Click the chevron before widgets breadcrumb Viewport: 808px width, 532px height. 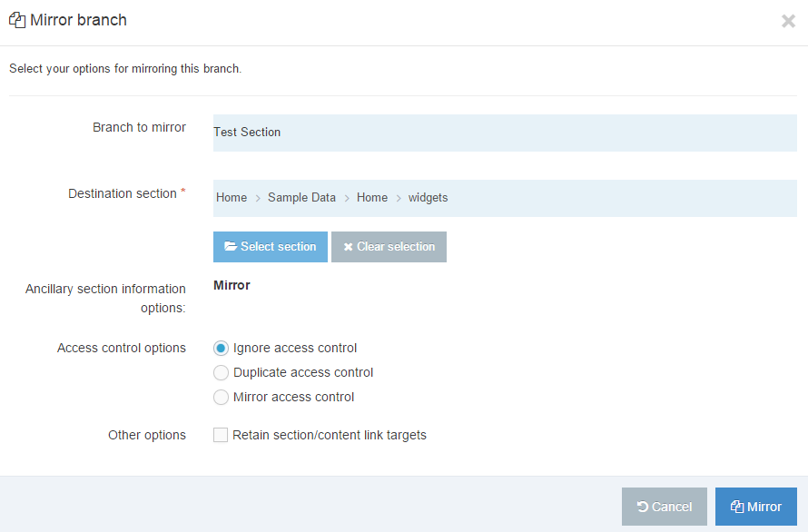click(x=399, y=198)
